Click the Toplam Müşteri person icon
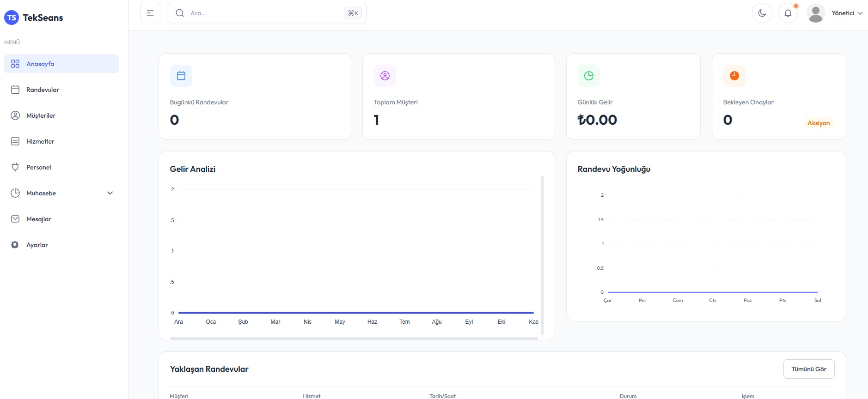 (385, 76)
